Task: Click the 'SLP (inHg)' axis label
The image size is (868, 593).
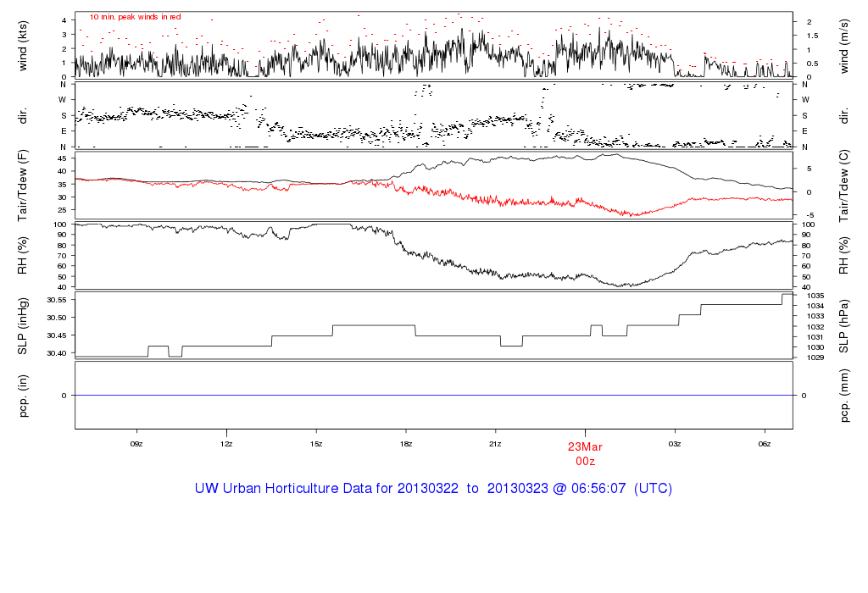Action: coord(23,326)
